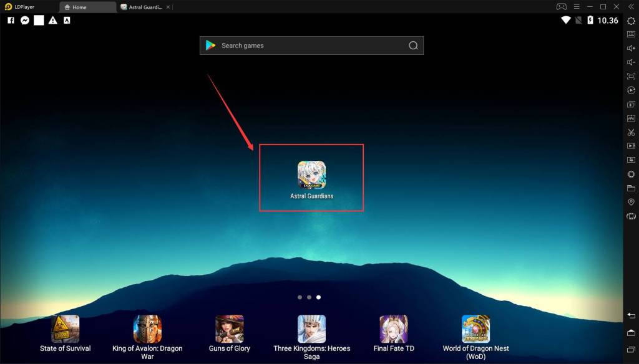The height and width of the screenshot is (364, 639).
Task: Toggle screen rotation in the sidebar
Action: [x=631, y=216]
